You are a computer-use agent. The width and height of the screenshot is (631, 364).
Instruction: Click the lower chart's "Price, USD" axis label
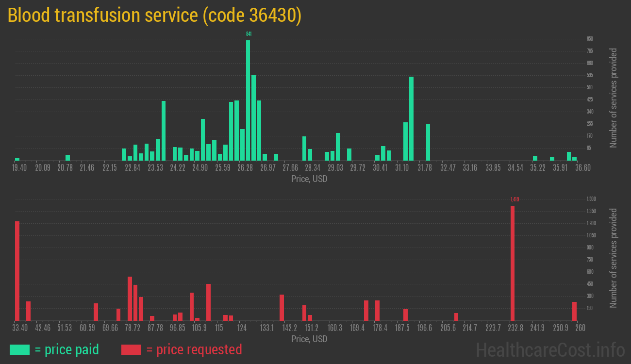309,339
